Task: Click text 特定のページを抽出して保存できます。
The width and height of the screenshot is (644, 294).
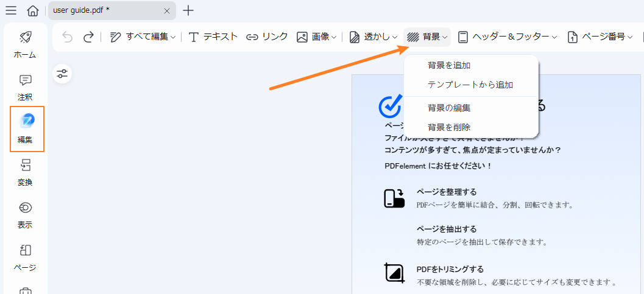Action: pos(482,242)
